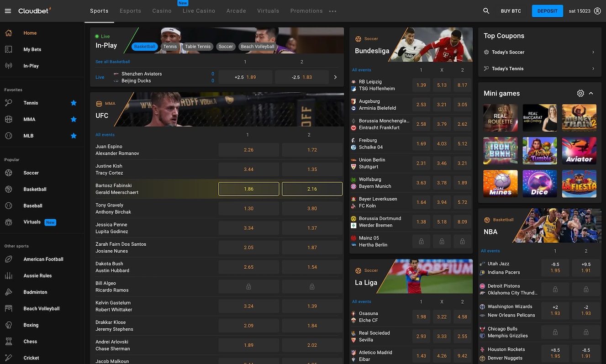Click the Badminton shuttlecock icon
This screenshot has width=606, height=364.
pos(8,292)
